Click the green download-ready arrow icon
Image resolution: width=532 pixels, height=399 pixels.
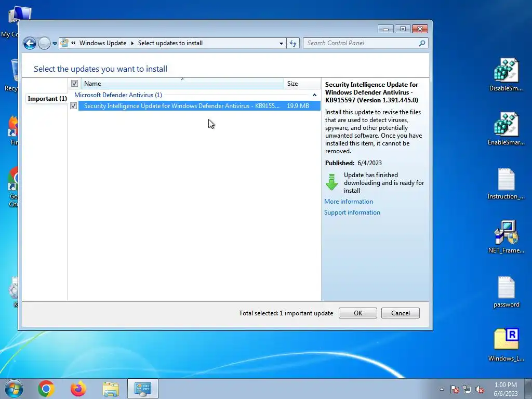point(331,182)
